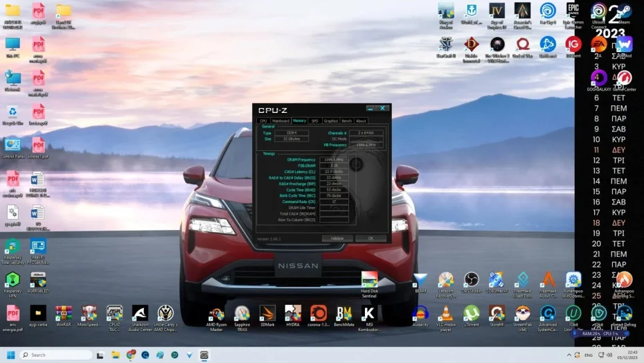644x363 pixels.
Task: Launch the WinRAR desktop shortcut
Action: pos(64,314)
